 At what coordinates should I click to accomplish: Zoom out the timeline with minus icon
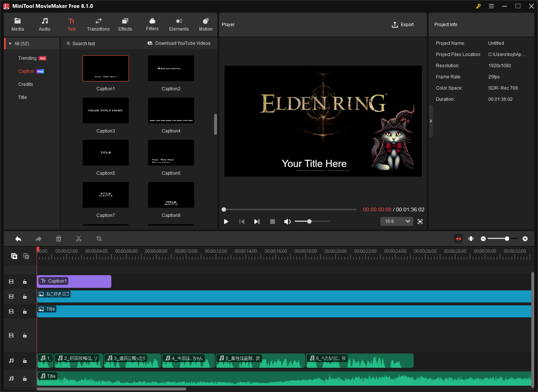tap(483, 239)
